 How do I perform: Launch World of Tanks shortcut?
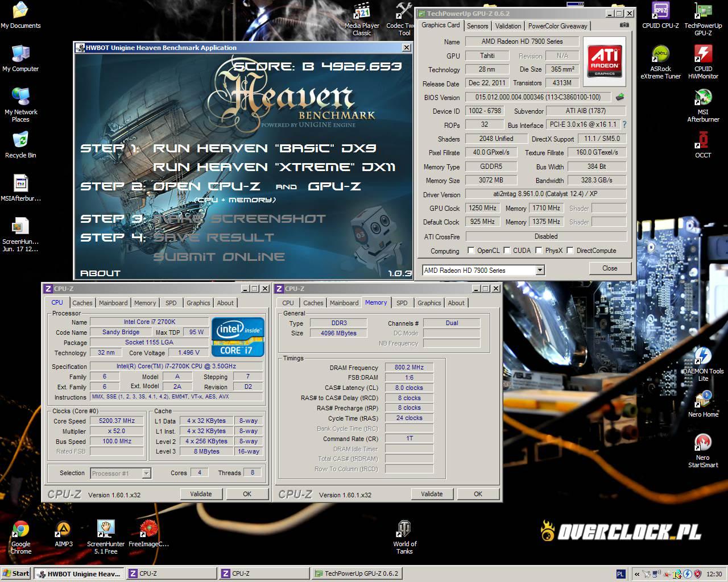coord(404,537)
